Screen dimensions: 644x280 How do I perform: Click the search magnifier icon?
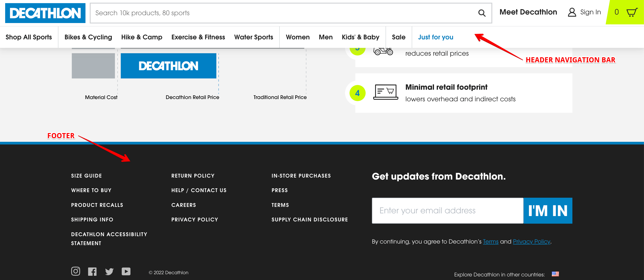pos(482,13)
